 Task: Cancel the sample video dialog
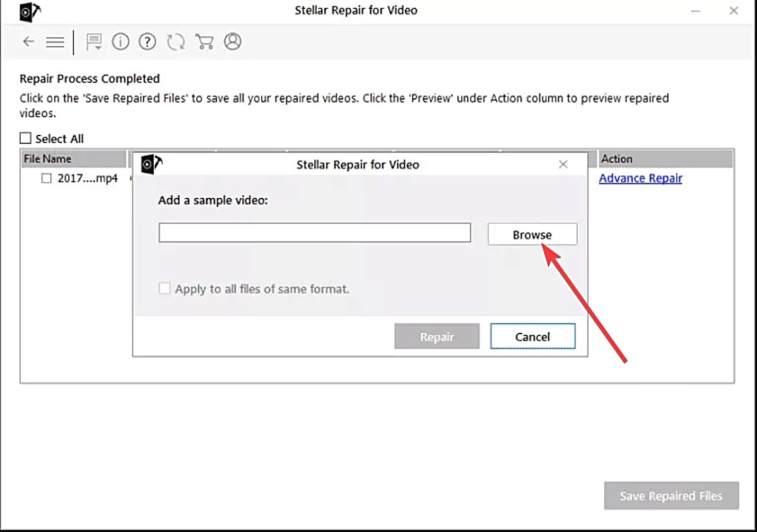[x=532, y=337]
